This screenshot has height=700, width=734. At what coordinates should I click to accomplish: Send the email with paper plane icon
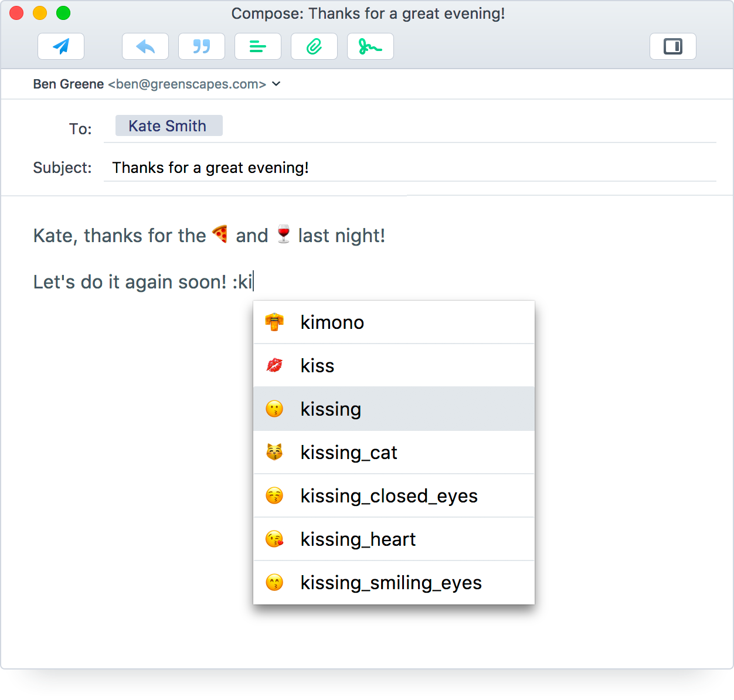click(x=61, y=46)
